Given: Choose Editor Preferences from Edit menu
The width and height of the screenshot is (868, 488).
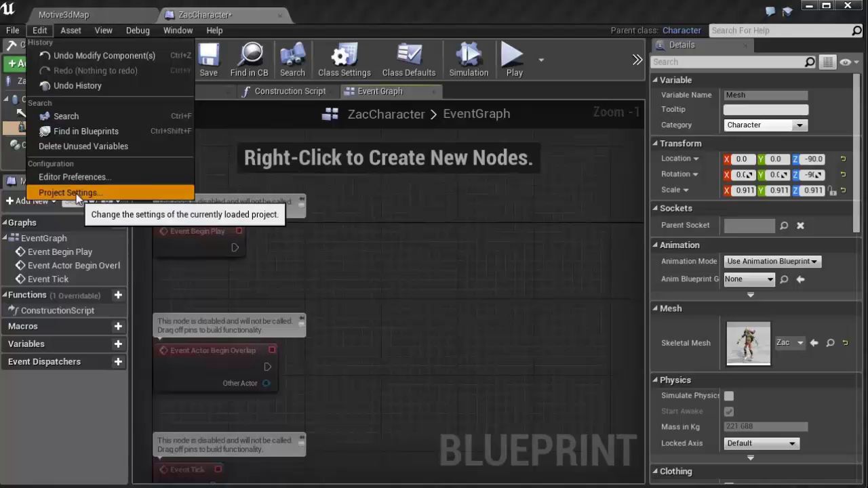Looking at the screenshot, I should click(73, 177).
